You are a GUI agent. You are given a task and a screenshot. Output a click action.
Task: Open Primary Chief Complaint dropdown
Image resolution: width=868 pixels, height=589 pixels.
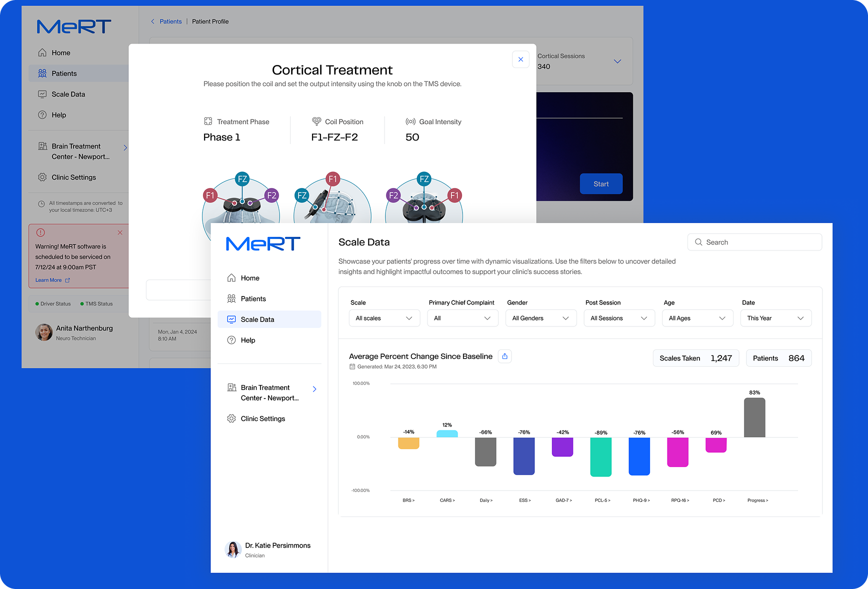(x=462, y=318)
